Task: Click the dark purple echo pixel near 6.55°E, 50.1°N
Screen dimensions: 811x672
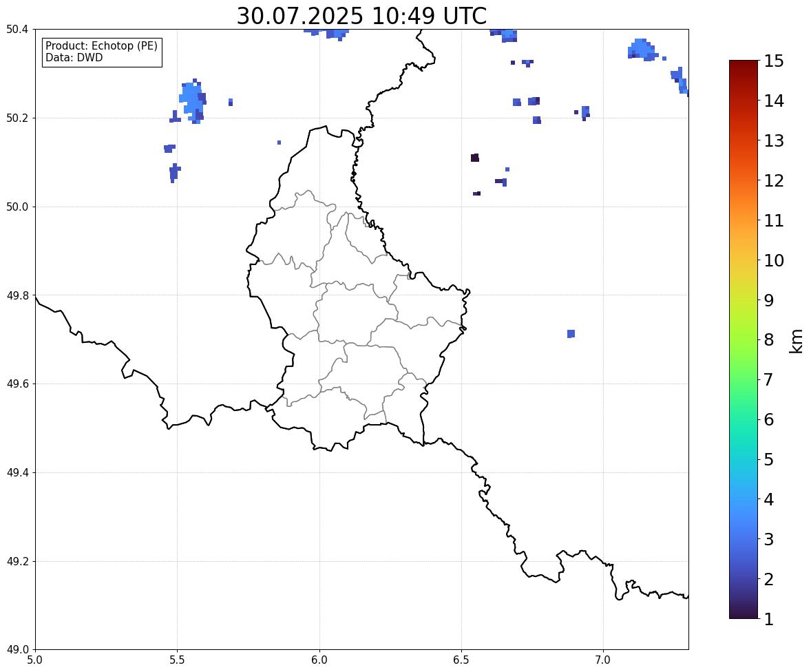Action: point(475,158)
